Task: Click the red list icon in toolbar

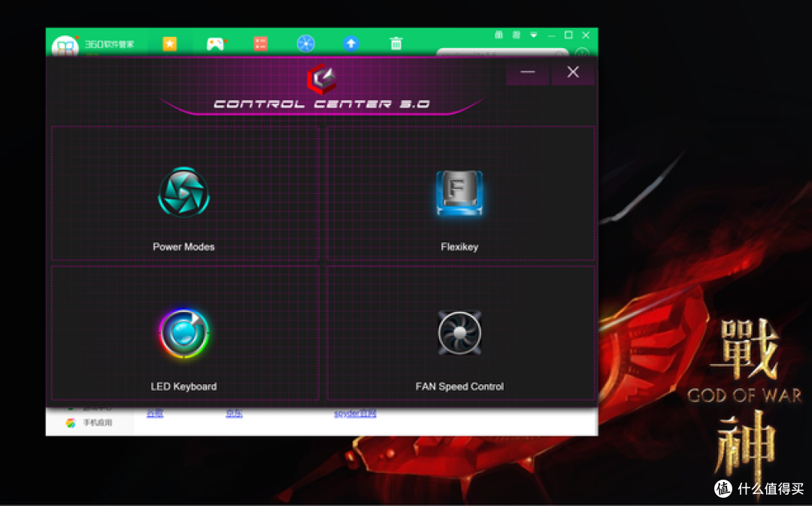Action: (x=260, y=44)
